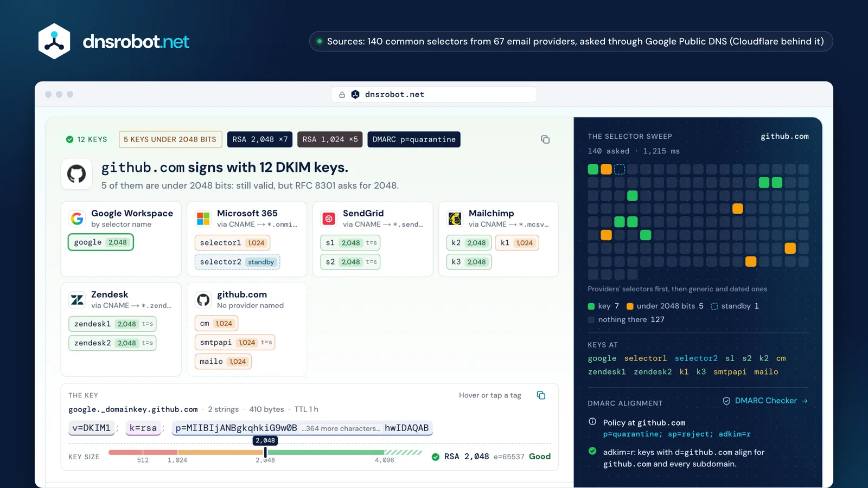Click zendesk2 in KEYS AT list

[x=653, y=372]
